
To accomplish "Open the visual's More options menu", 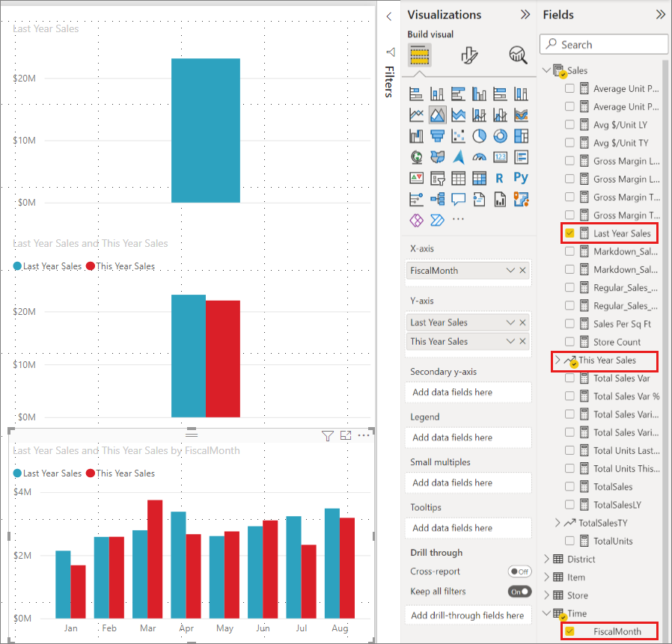I will click(364, 435).
